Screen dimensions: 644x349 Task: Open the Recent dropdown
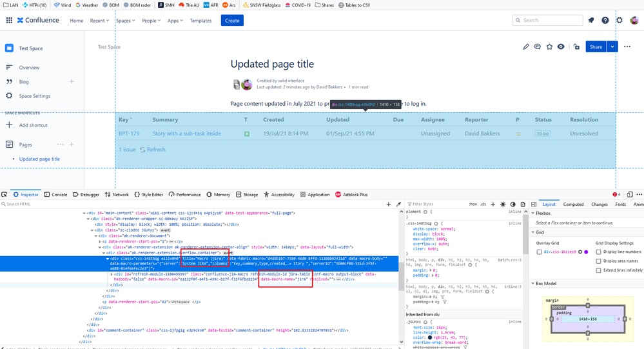pos(99,21)
